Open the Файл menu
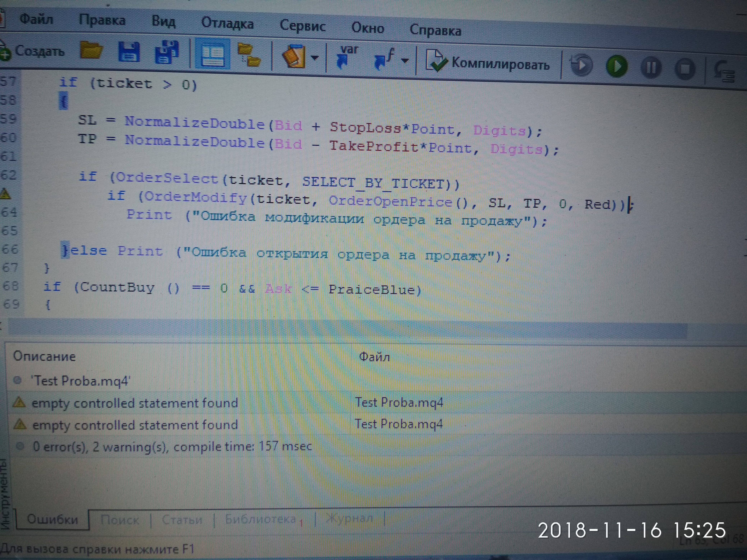The width and height of the screenshot is (747, 560). click(36, 19)
